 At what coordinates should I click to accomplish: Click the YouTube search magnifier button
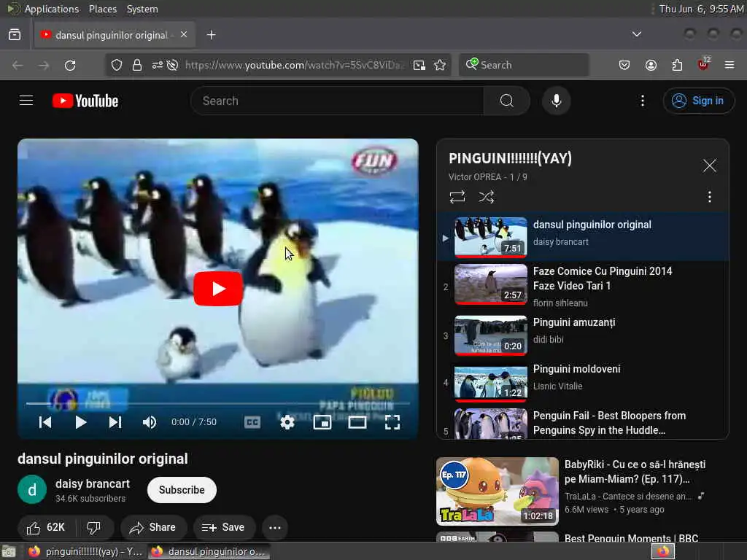click(506, 101)
